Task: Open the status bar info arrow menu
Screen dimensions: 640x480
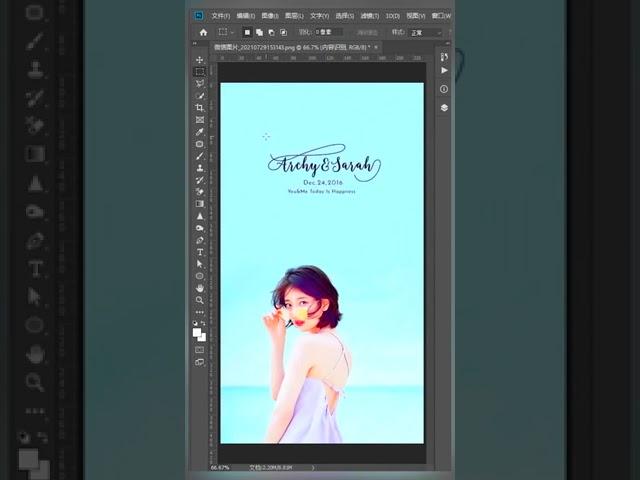Action: click(x=313, y=467)
